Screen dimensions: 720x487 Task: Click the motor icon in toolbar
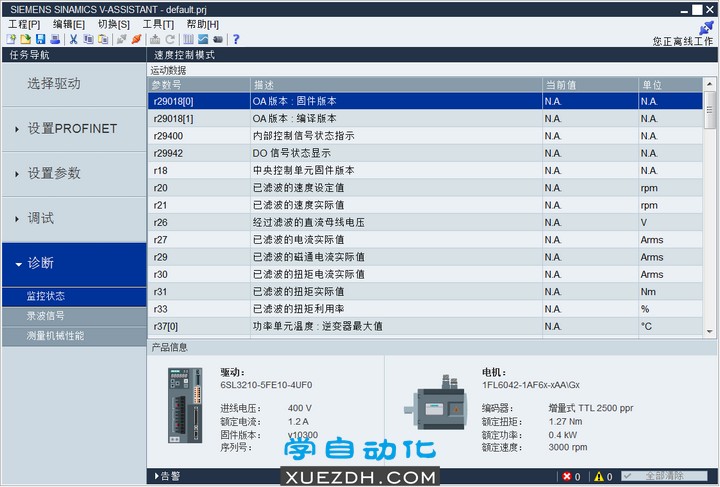(x=218, y=39)
